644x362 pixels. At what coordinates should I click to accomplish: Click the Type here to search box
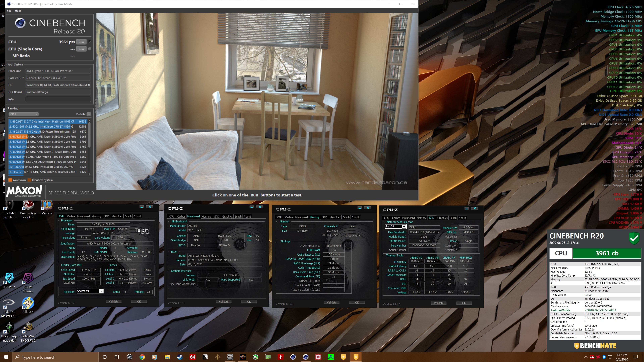pos(55,357)
